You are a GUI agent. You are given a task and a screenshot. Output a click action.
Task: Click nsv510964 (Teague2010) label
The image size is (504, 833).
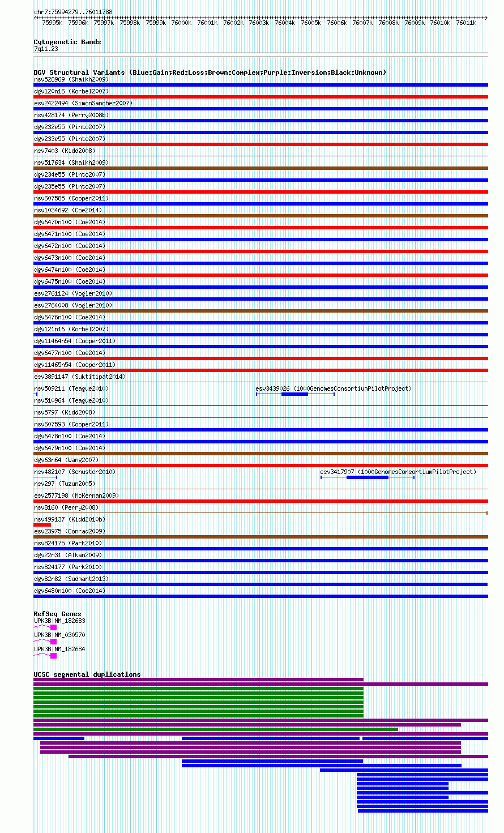71,400
